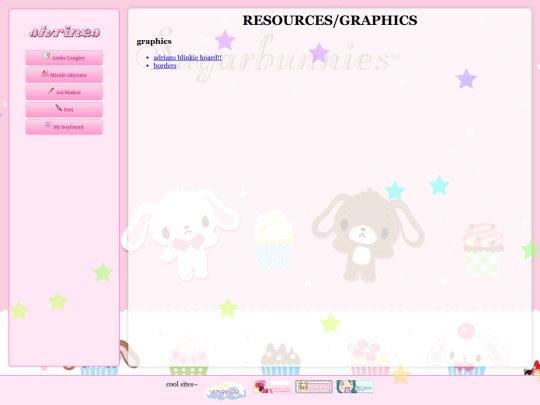Open the Aoi Mukou shrine button
Screen dimensions: 540x405
tap(64, 92)
